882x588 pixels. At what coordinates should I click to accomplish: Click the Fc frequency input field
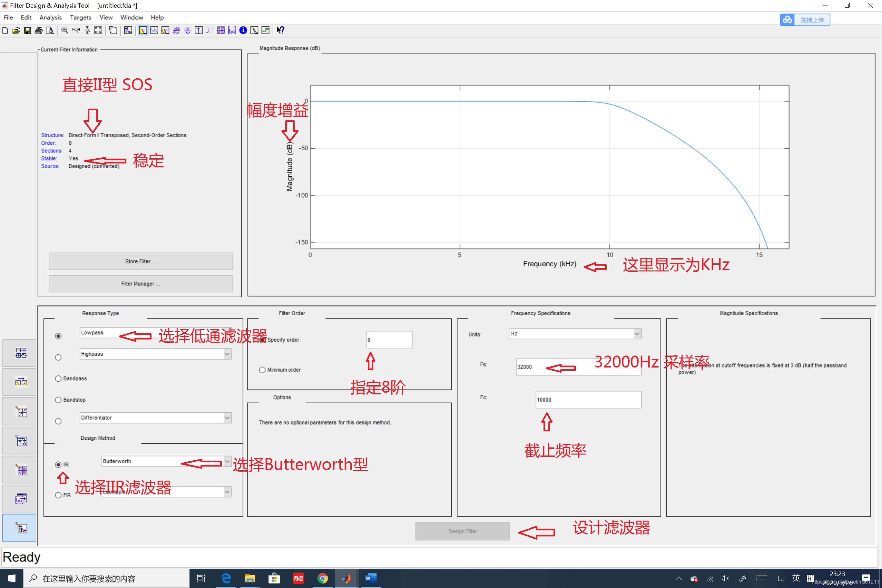587,399
